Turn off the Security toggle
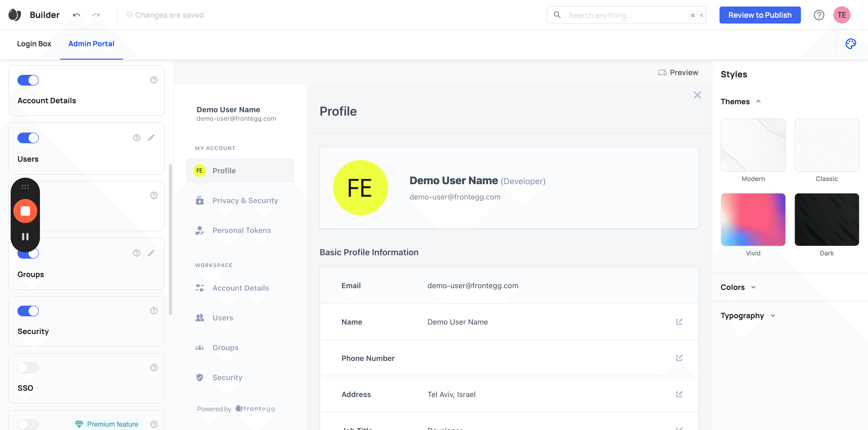The height and width of the screenshot is (430, 868). 28,311
